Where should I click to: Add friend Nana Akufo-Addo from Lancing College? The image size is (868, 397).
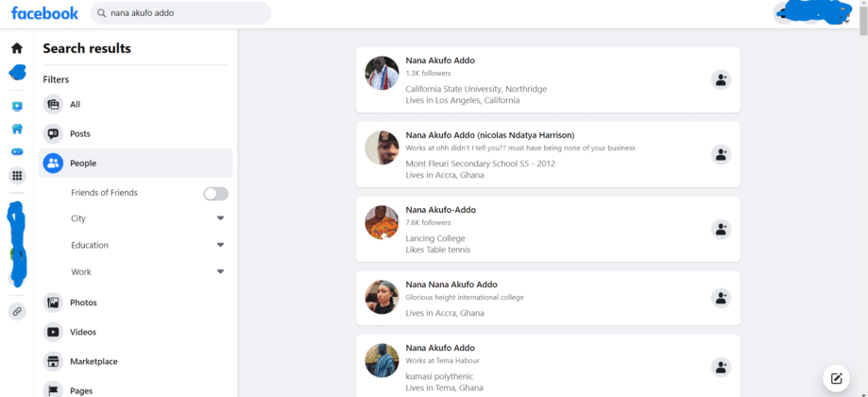(721, 229)
